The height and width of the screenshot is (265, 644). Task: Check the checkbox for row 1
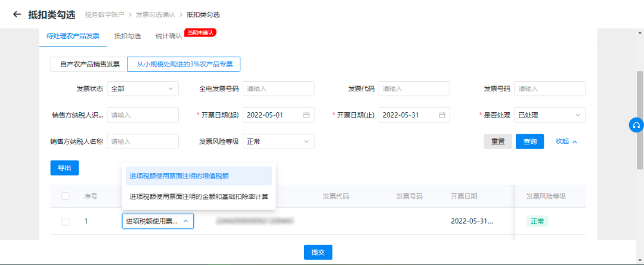66,221
